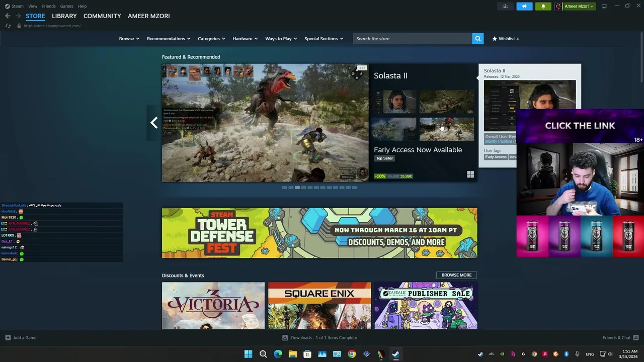Switch to the STORE tab

(x=35, y=16)
